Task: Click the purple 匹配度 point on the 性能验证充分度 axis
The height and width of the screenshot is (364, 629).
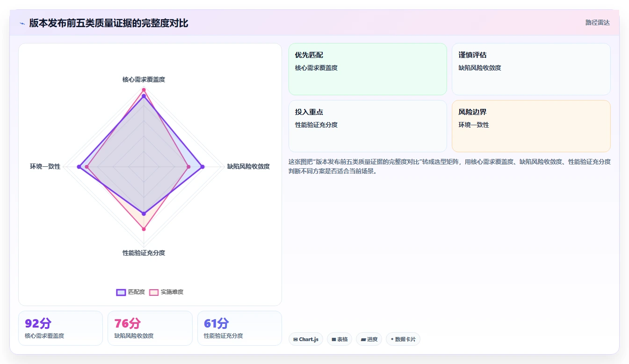Action: (x=144, y=214)
